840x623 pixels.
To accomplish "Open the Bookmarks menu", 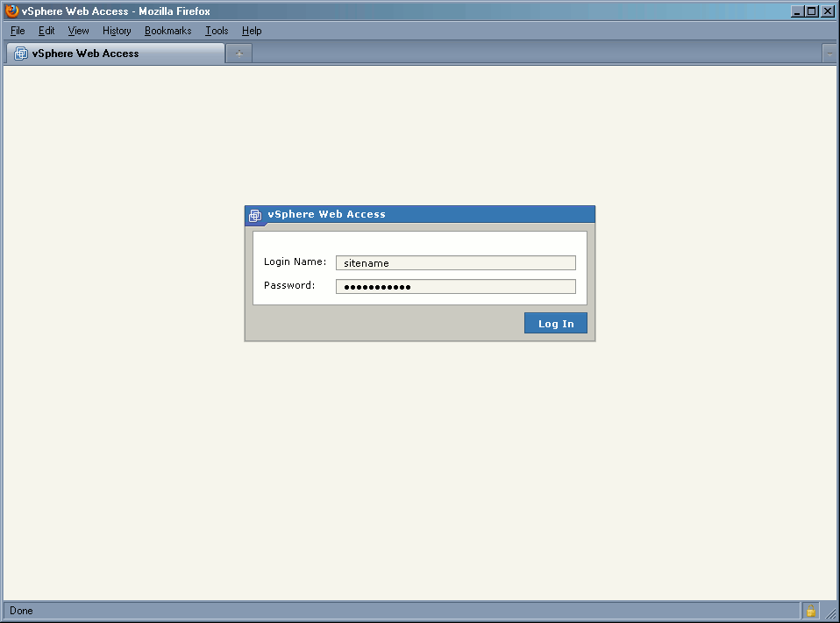I will click(x=167, y=31).
